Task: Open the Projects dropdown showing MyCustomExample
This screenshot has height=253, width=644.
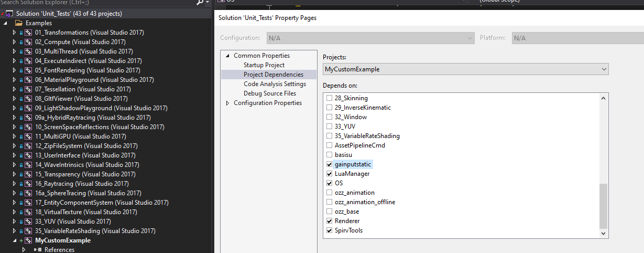Action: pos(465,69)
